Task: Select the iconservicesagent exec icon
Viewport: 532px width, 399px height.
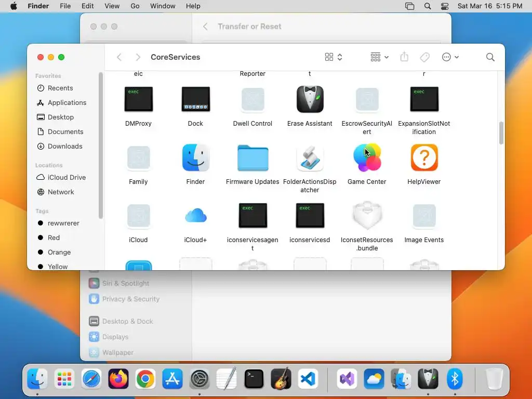Action: click(x=253, y=216)
